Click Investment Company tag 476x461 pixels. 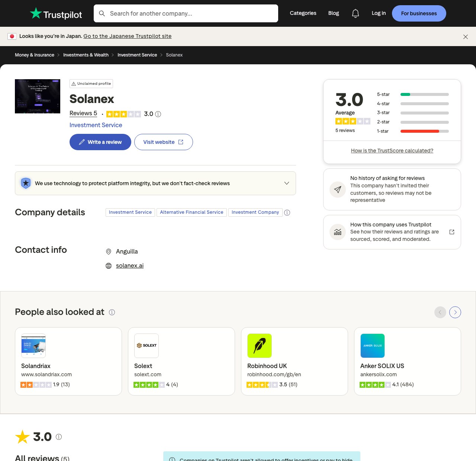255,212
